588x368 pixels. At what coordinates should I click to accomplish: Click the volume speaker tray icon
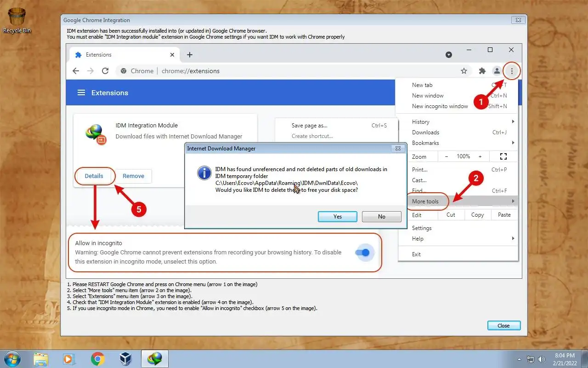tap(542, 359)
